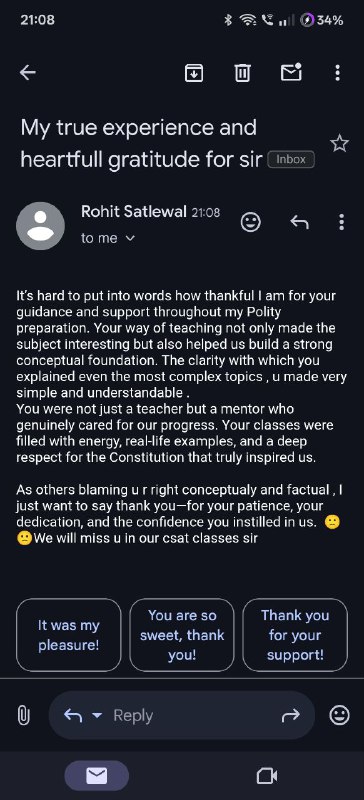Delete the email with trash icon

click(x=242, y=73)
